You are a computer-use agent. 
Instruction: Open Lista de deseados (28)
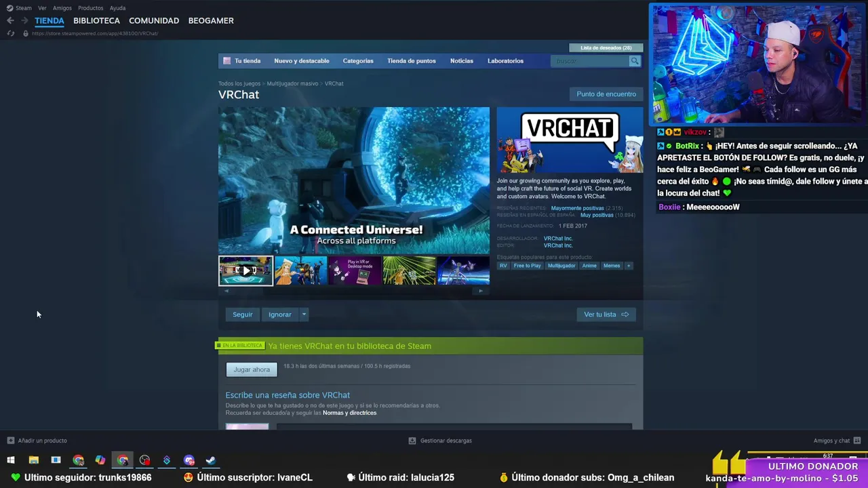tap(606, 48)
